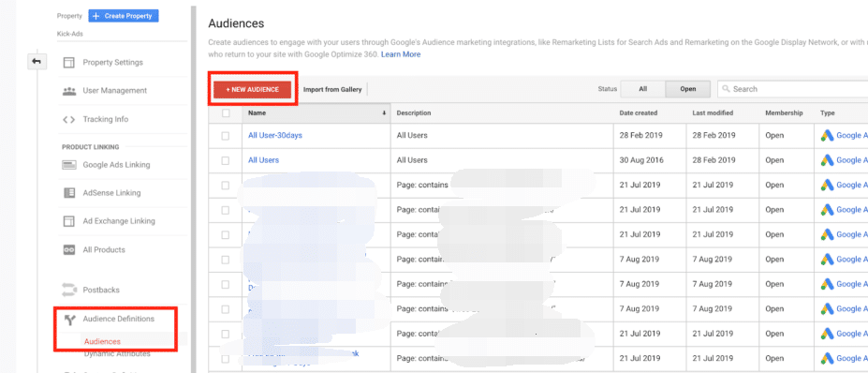Screen dimensions: 868x373
Task: Open the All Users audience link
Action: [263, 160]
